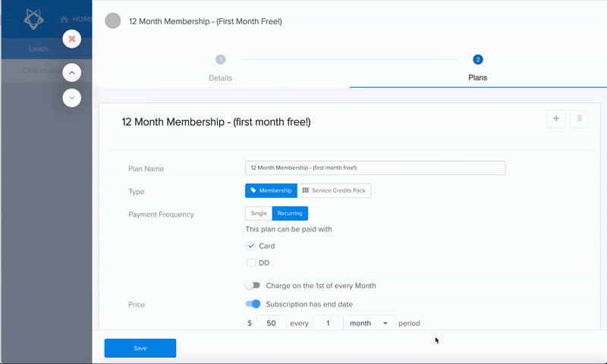The image size is (607, 364).
Task: Select the Plans step tab
Action: click(x=477, y=69)
